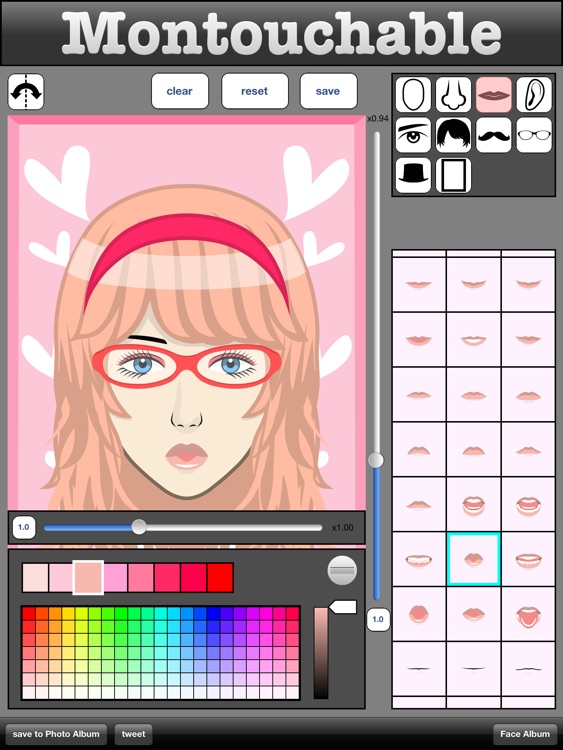Click save to Photo Album
Image resolution: width=563 pixels, height=750 pixels.
tap(56, 734)
